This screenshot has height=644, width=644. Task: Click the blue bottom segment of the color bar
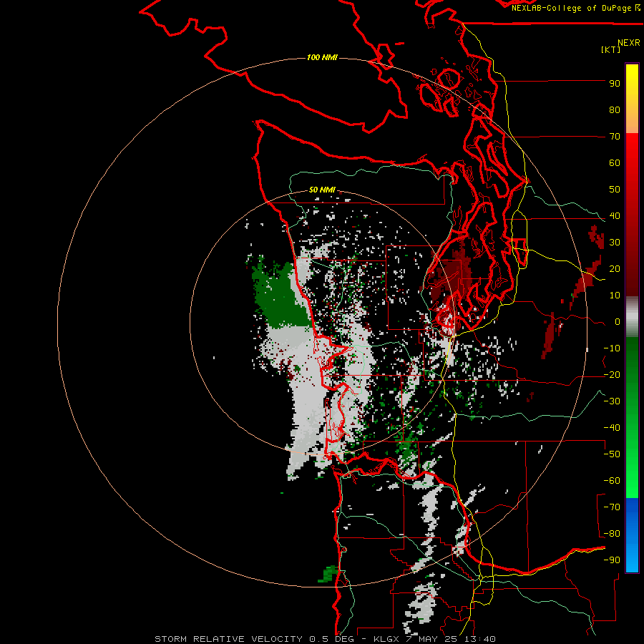pyautogui.click(x=632, y=535)
